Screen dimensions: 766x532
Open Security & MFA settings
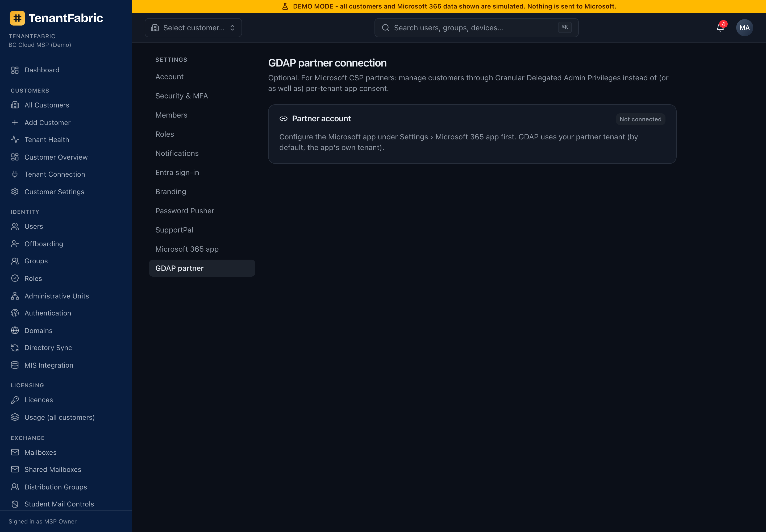coord(202,96)
